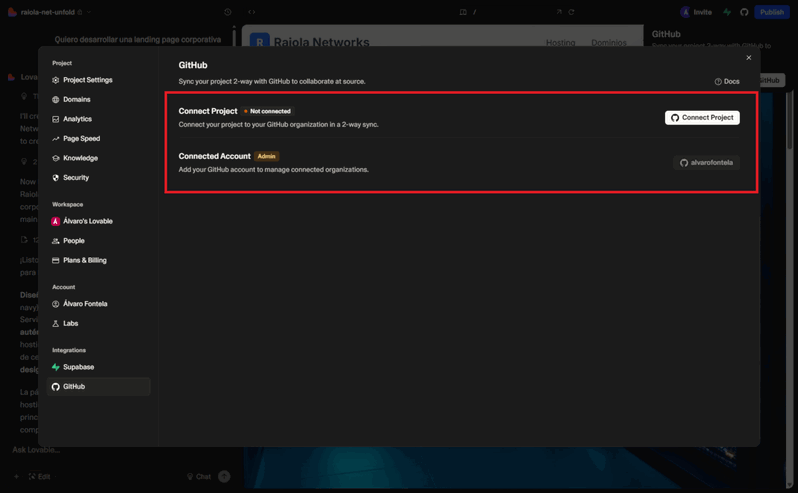Select Knowledge in the settings sidebar
The height and width of the screenshot is (493, 798).
tap(75, 158)
